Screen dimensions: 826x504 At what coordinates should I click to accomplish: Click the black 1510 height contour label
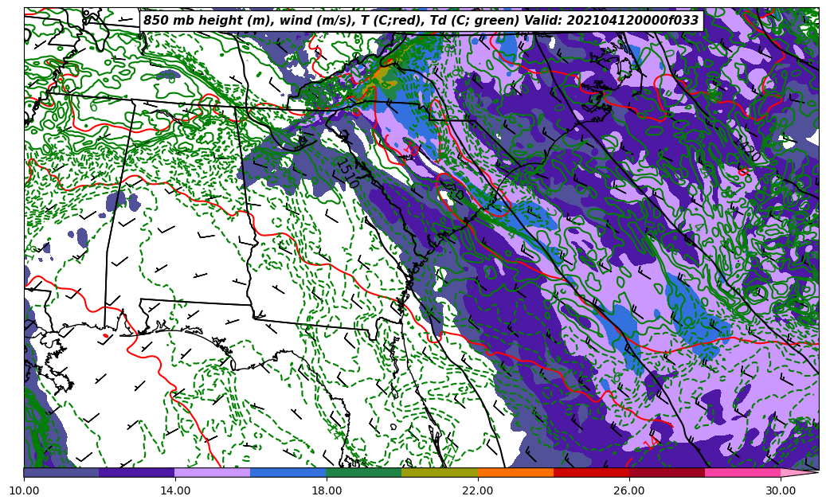point(347,174)
